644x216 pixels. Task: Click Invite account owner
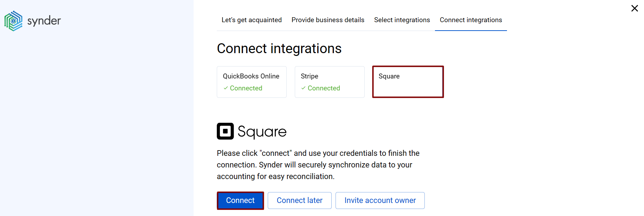[x=380, y=200]
